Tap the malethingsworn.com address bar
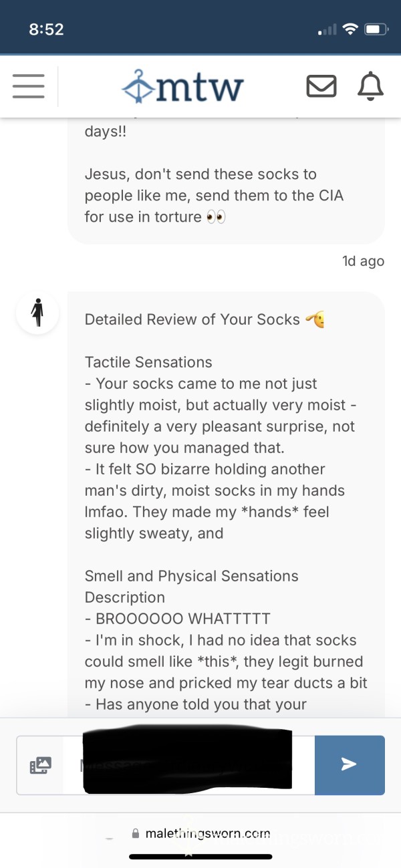The width and height of the screenshot is (401, 868). [200, 833]
